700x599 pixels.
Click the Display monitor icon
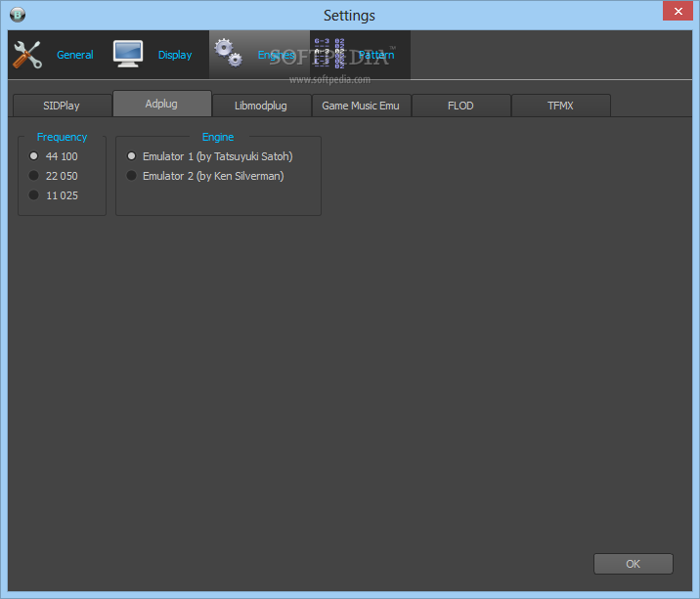128,54
